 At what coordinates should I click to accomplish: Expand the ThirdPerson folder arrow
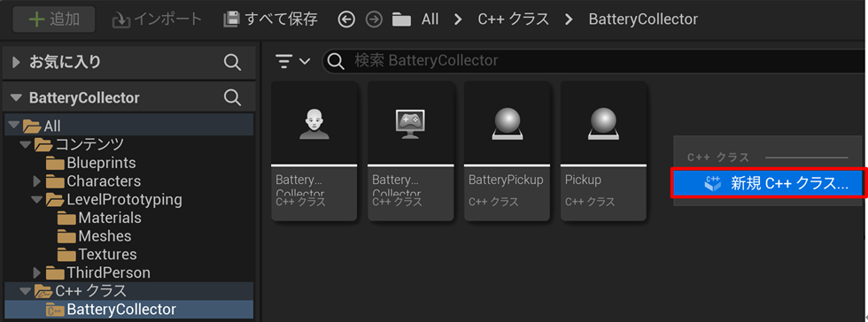click(x=37, y=272)
